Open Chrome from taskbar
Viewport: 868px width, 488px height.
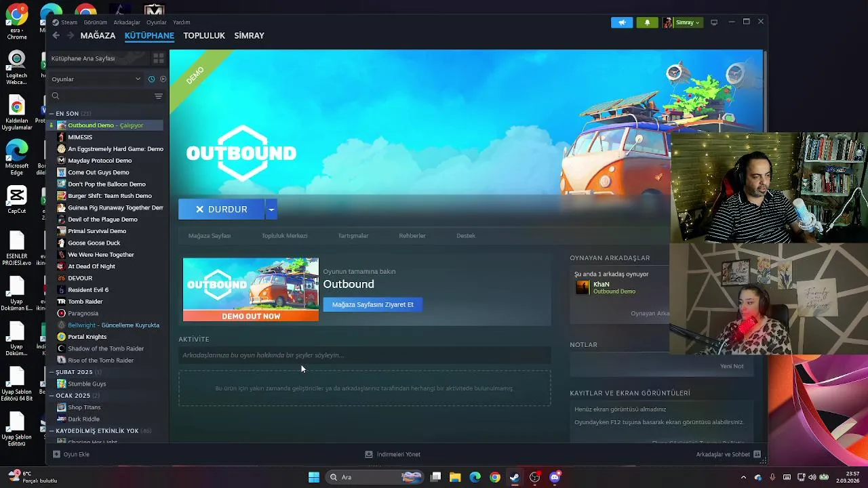click(495, 477)
